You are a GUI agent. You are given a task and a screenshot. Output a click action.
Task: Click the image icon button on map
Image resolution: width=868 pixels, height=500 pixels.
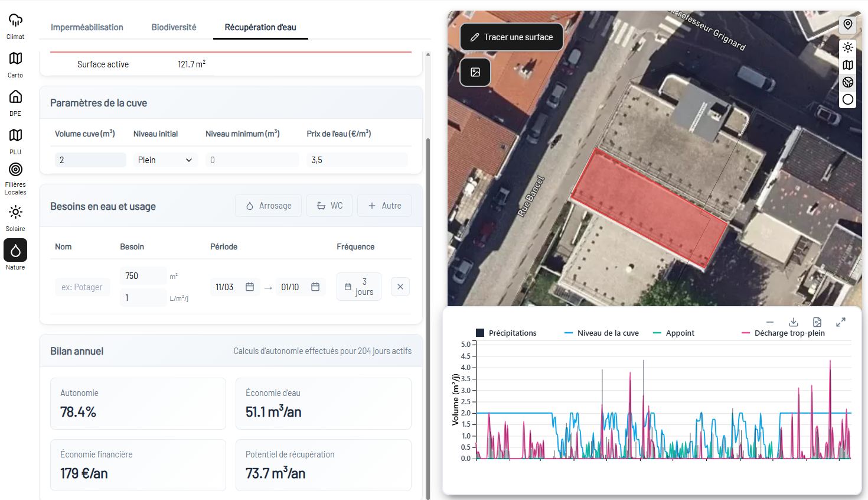pyautogui.click(x=475, y=72)
